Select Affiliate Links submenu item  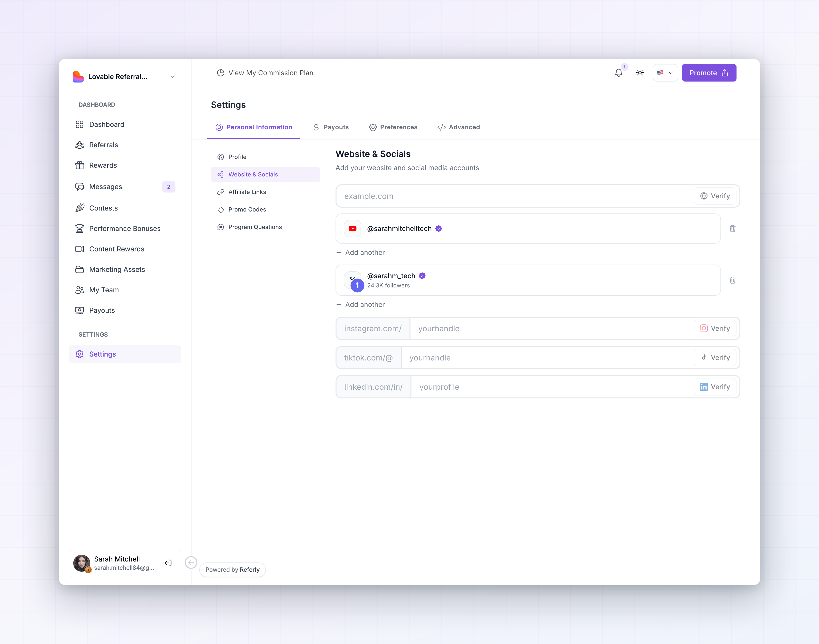pyautogui.click(x=265, y=192)
